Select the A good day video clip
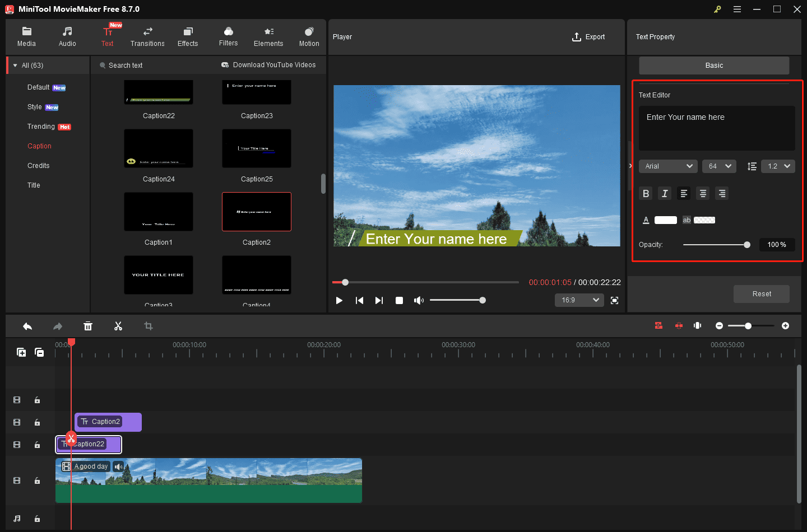Viewport: 807px width, 532px height. pos(208,480)
